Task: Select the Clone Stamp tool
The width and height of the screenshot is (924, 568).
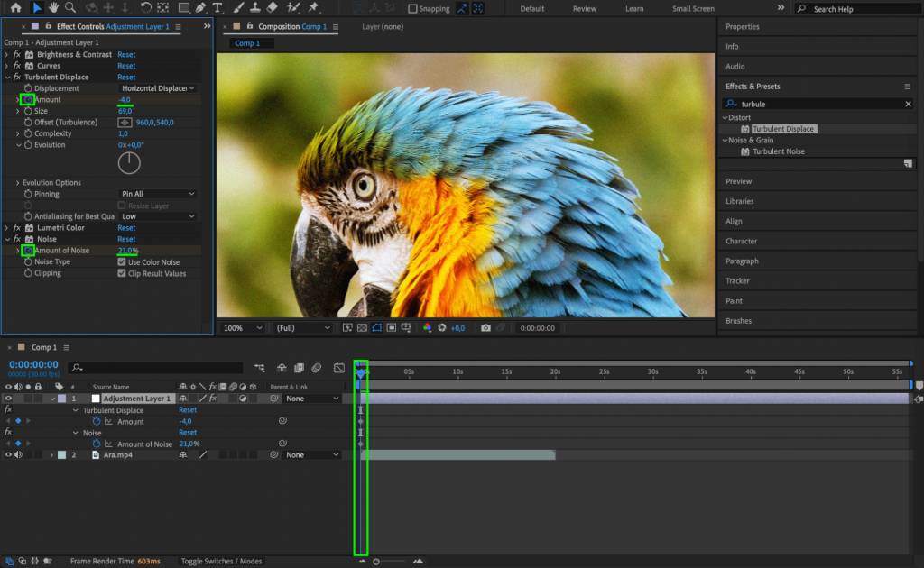Action: (254, 8)
